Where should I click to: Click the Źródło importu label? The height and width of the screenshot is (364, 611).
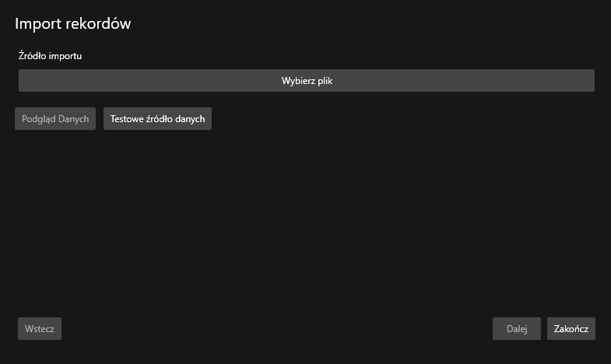click(51, 56)
